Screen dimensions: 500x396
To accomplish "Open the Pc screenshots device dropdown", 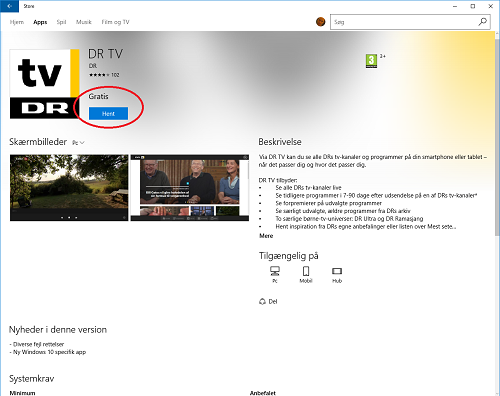I will (x=78, y=142).
